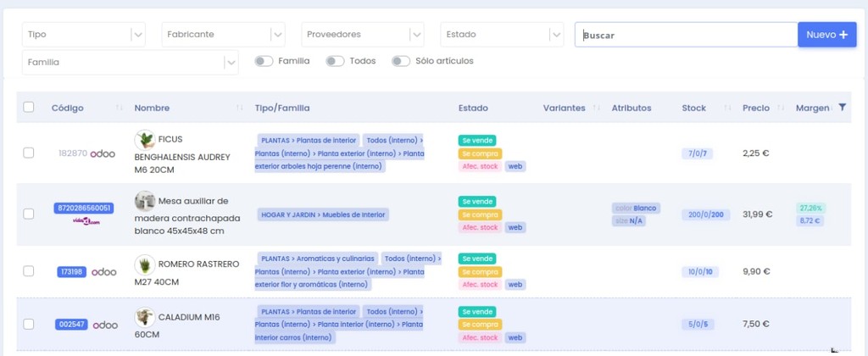Click price 9,90 €

[755, 272]
